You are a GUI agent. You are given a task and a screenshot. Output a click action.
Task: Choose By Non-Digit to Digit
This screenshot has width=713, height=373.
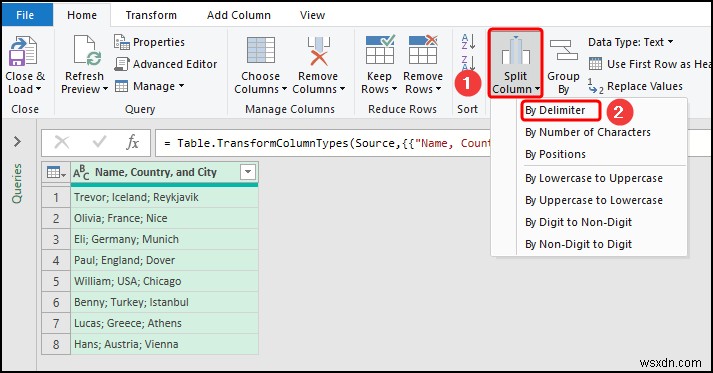(578, 244)
